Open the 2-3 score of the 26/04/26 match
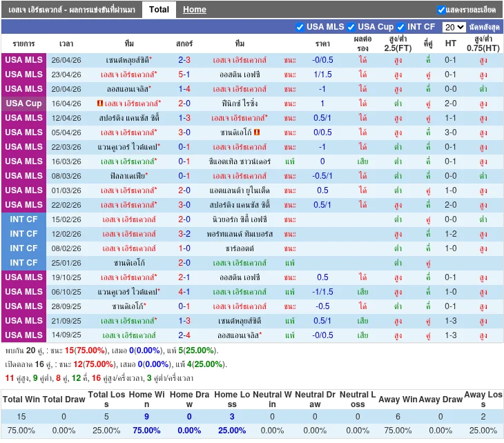The image size is (504, 443). pyautogui.click(x=184, y=60)
